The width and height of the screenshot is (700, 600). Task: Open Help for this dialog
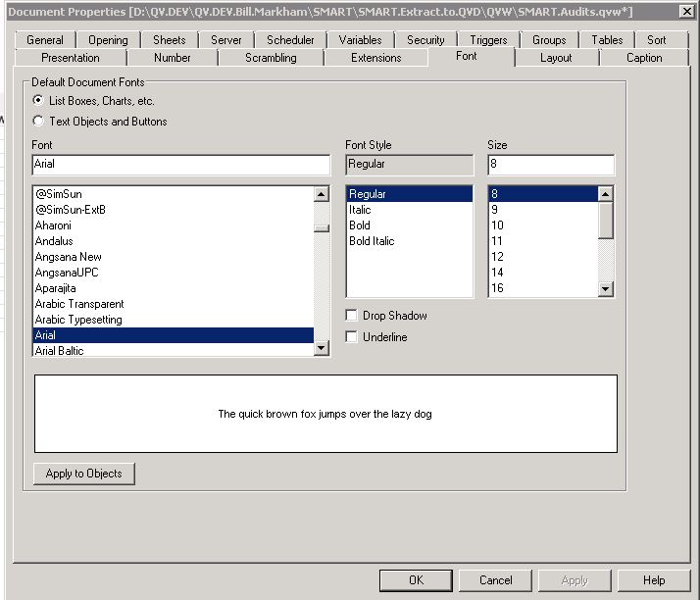pos(654,580)
